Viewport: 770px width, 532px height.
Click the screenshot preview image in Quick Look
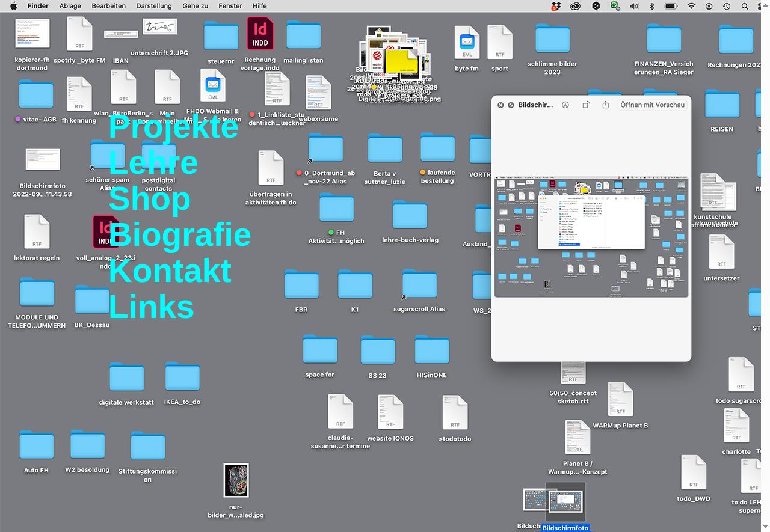(x=591, y=237)
